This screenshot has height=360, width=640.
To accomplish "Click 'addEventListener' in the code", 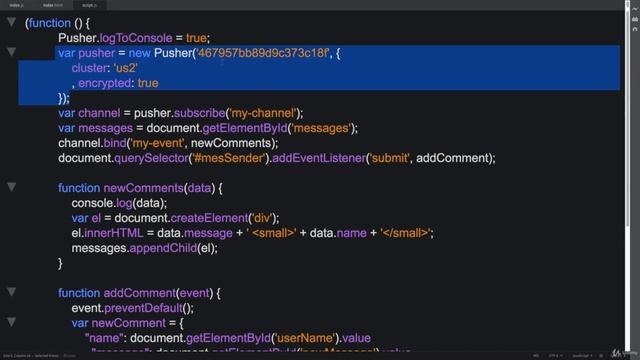I will pos(319,158).
